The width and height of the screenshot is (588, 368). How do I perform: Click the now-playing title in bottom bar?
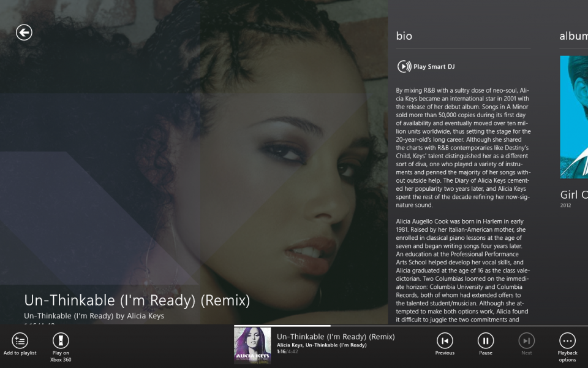click(336, 337)
